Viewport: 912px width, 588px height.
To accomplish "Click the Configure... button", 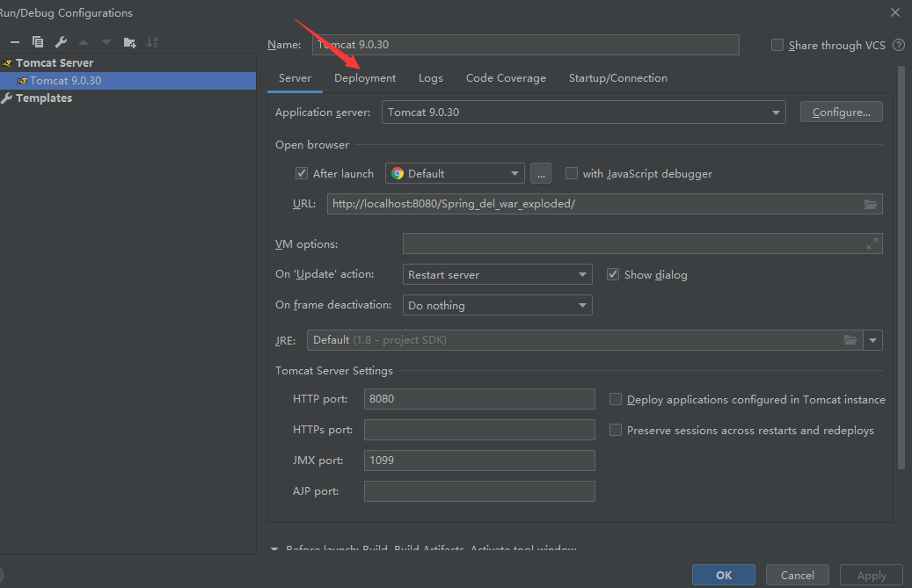I will [841, 113].
